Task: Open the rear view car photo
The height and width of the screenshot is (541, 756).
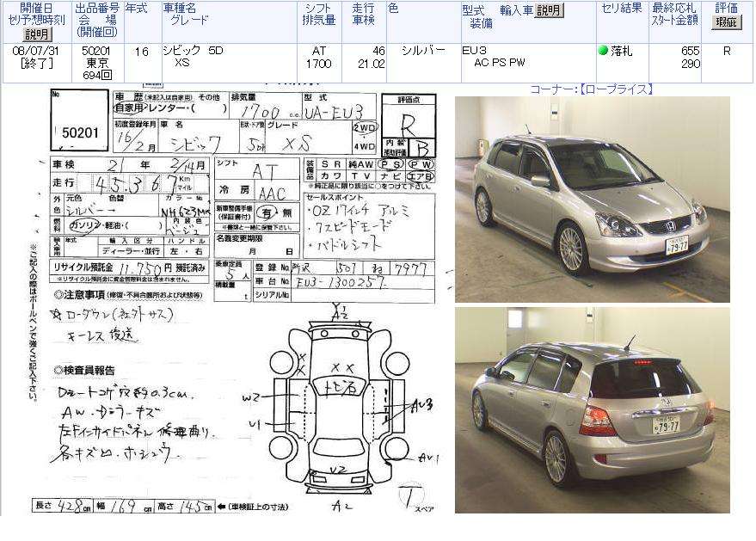Action: point(592,410)
